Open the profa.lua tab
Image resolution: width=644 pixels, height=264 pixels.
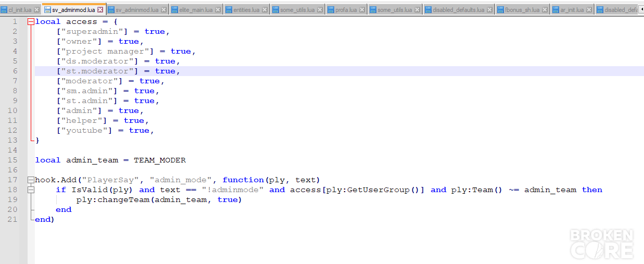[x=346, y=10]
